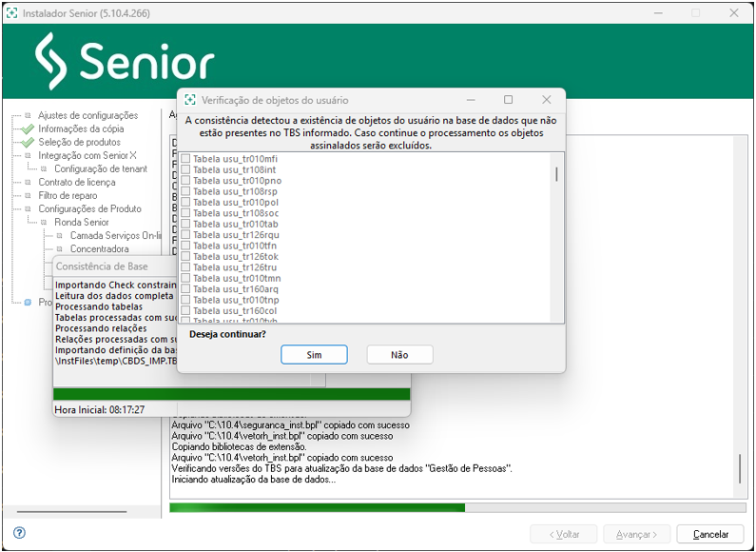This screenshot has width=756, height=552.
Task: Click the 'Deseja continuar?' prompt text
Action: pos(227,334)
